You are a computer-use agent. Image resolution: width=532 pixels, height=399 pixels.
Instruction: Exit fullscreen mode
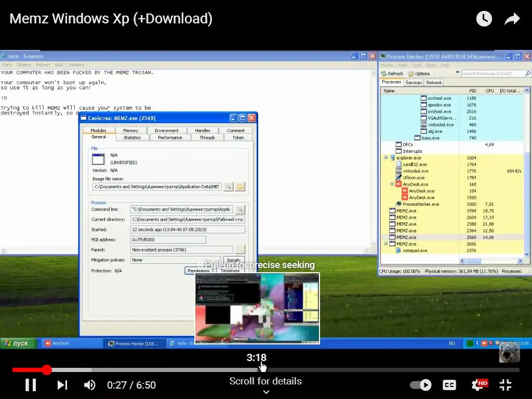[506, 385]
